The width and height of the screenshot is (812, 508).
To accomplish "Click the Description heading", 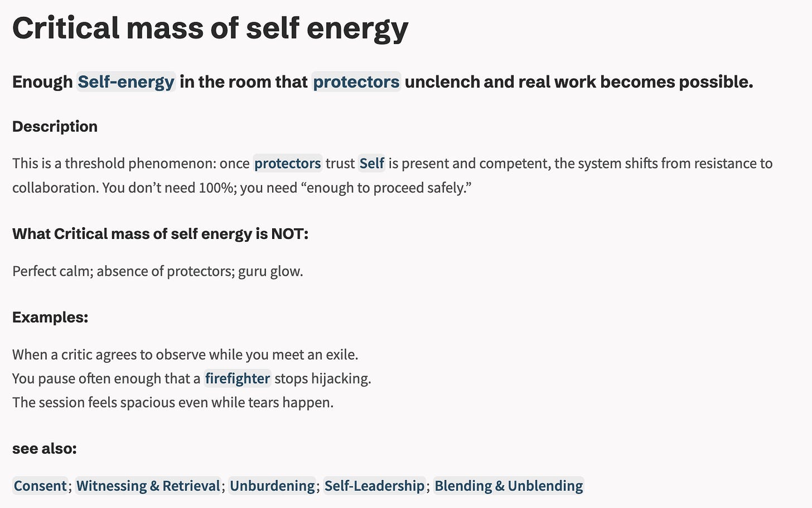I will (x=55, y=126).
